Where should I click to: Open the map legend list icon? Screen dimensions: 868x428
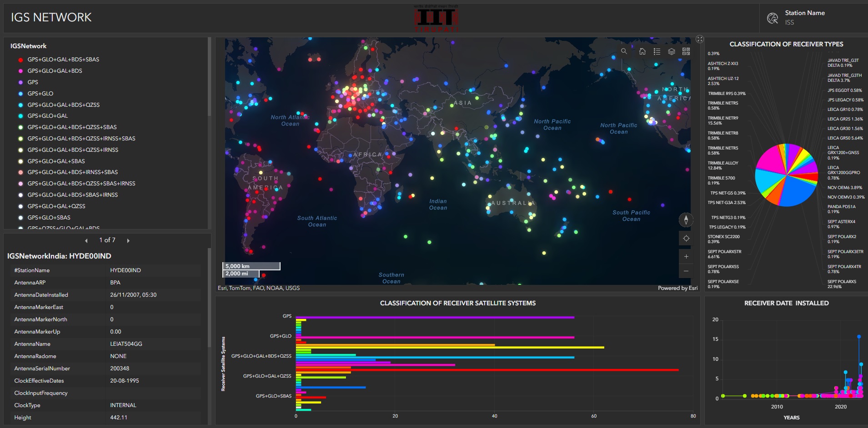[x=657, y=51]
